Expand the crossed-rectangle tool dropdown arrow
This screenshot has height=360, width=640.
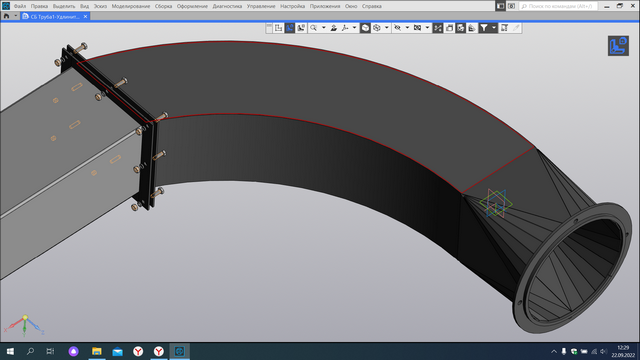coord(427,28)
